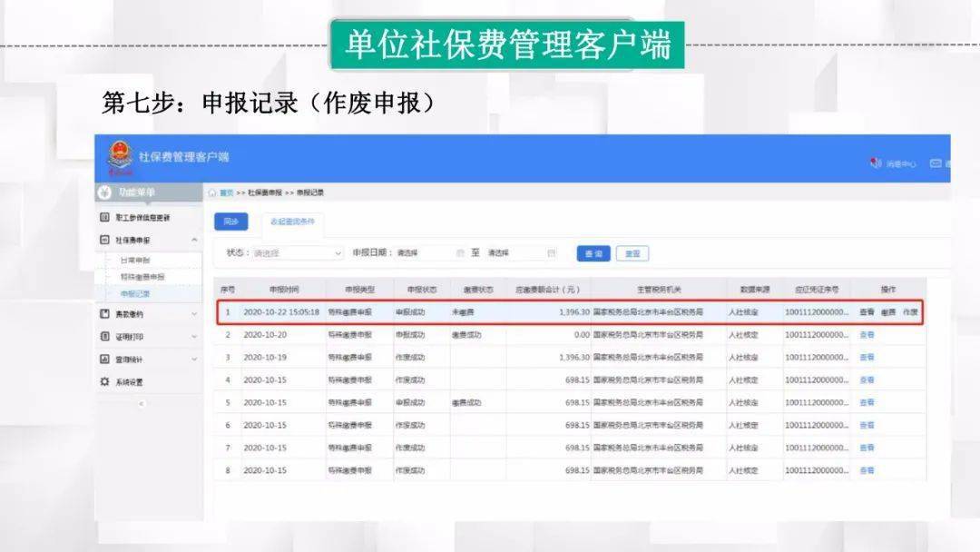Open the end date calendar icon
Screen dimensions: 980x552
coord(552,253)
